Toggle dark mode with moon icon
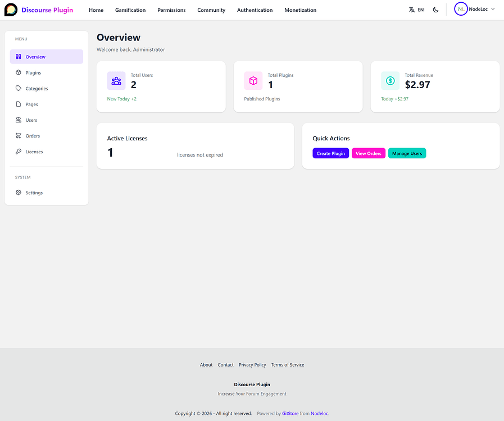Viewport: 504px width, 421px height. [435, 10]
